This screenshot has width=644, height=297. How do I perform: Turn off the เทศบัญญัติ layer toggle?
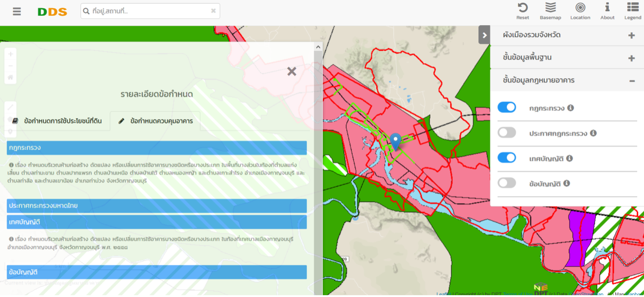(x=507, y=158)
